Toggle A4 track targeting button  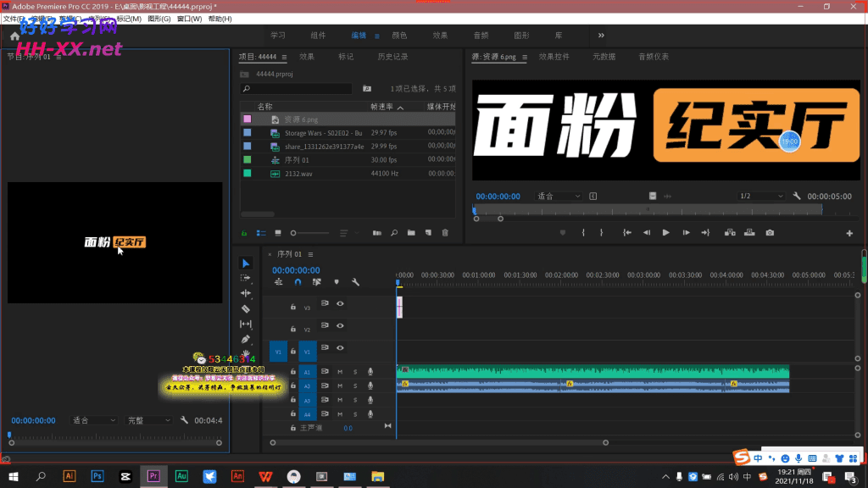pyautogui.click(x=307, y=414)
